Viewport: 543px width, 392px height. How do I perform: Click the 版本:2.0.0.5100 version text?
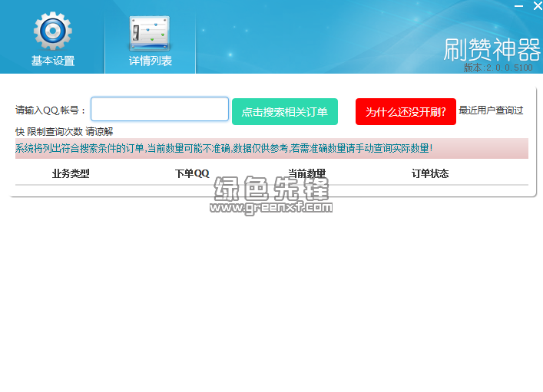[x=498, y=68]
